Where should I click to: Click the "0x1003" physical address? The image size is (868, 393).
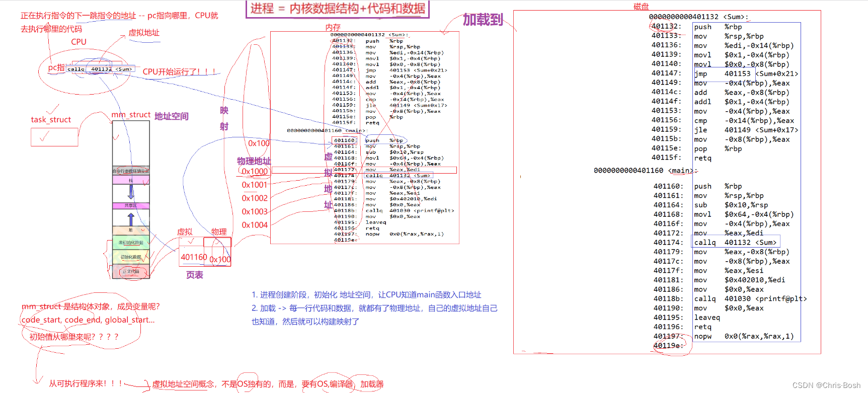click(x=255, y=212)
